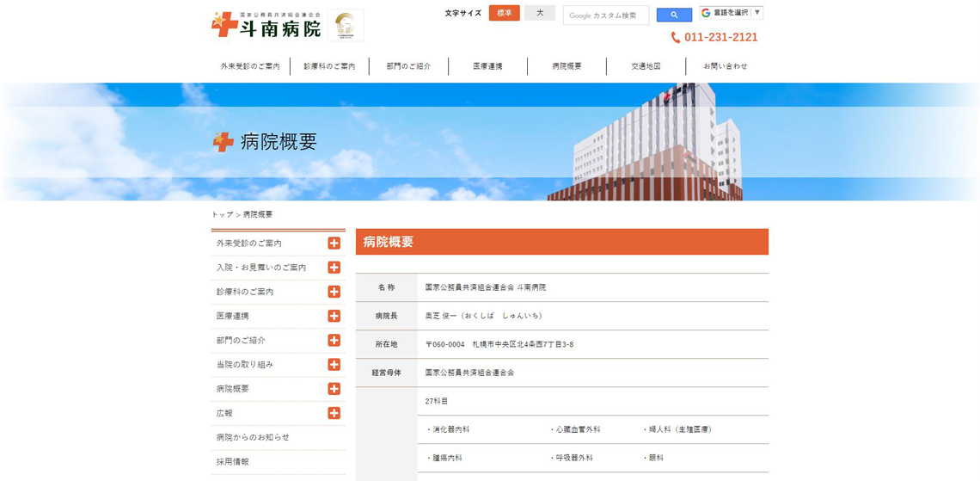This screenshot has width=980, height=481.
Task: Expand 部門のご紹介 sidebar plus icon
Action: pyautogui.click(x=334, y=340)
